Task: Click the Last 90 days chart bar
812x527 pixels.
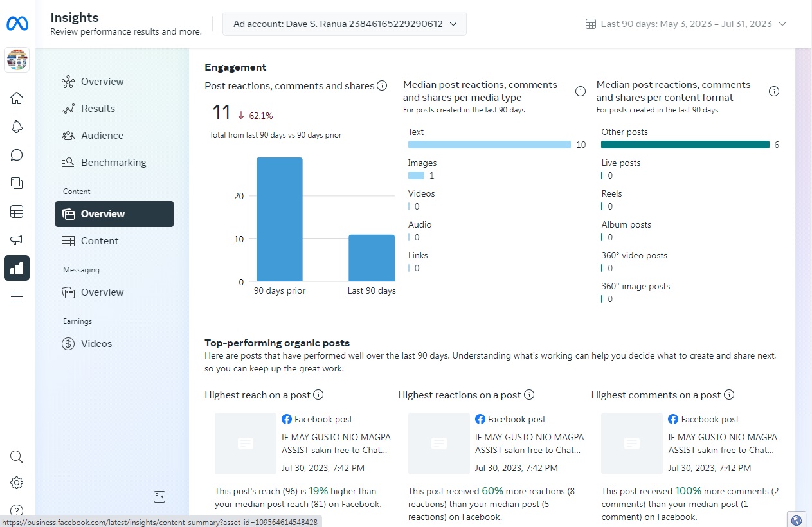Action: point(371,258)
